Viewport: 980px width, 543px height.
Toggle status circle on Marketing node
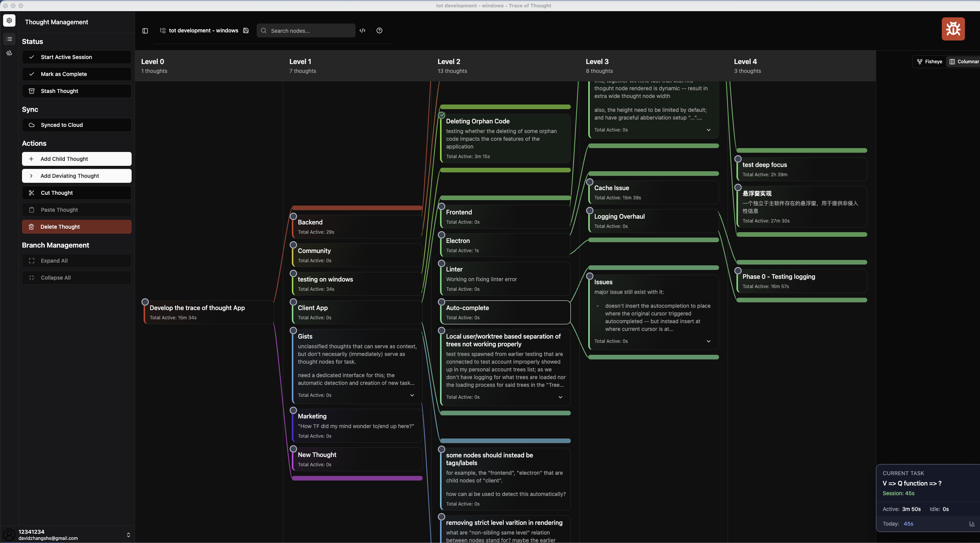tap(293, 410)
